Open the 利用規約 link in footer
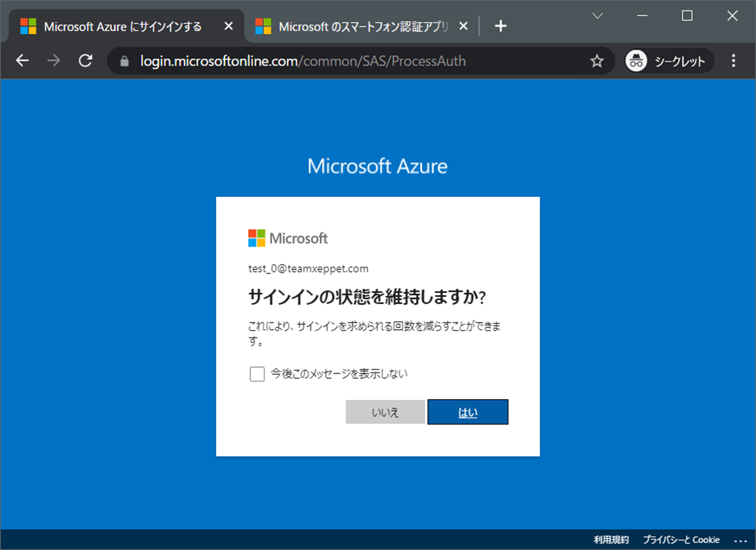The width and height of the screenshot is (756, 550). (611, 540)
